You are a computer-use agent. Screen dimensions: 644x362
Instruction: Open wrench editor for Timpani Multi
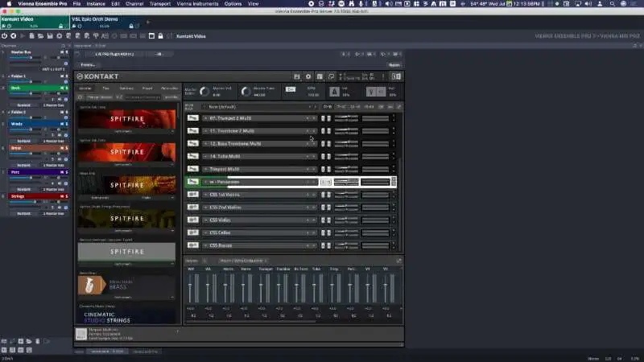coord(192,169)
